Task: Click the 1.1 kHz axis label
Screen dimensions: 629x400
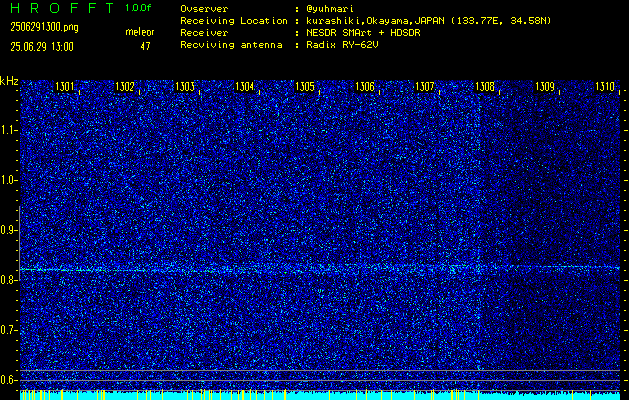Action: [8, 130]
